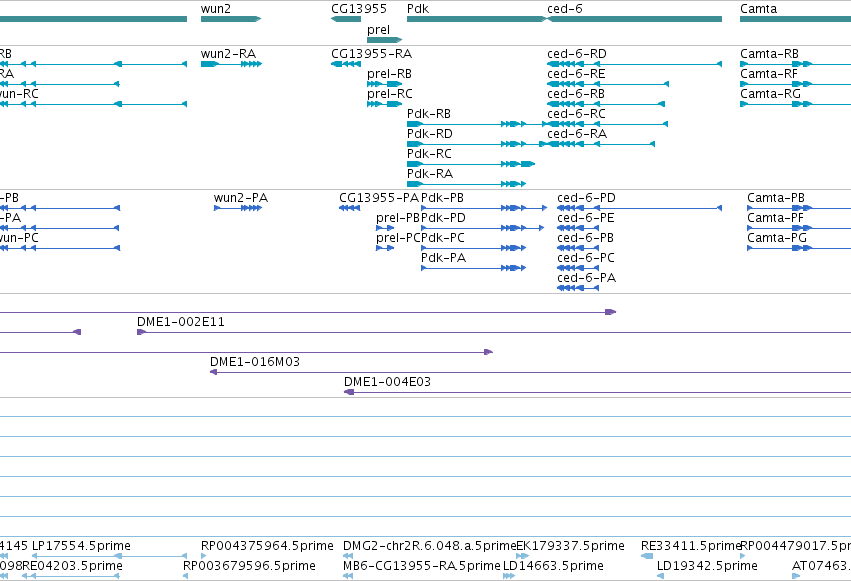Click the CG13955-RA transcript label
This screenshot has height=581, width=851.
[x=371, y=54]
